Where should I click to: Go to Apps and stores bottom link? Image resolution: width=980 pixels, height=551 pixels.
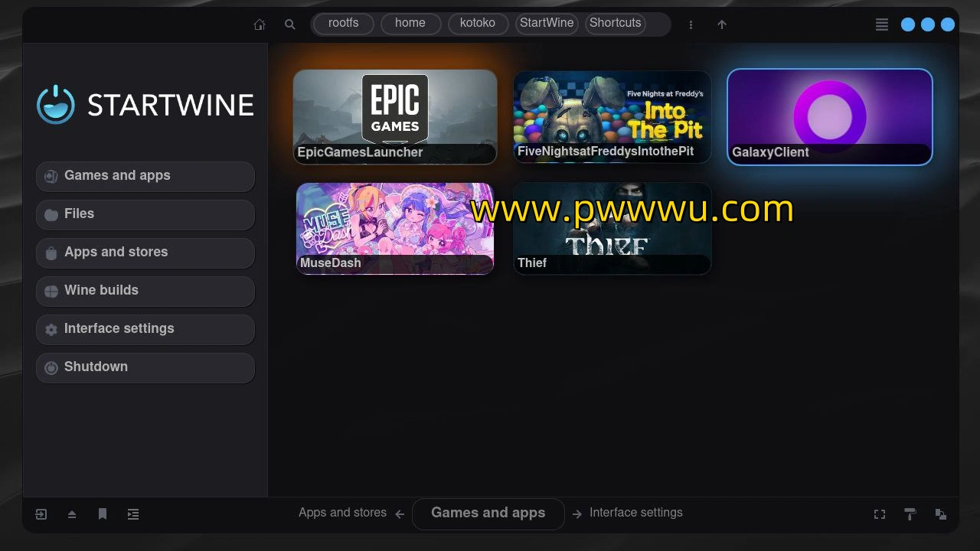[x=342, y=513]
